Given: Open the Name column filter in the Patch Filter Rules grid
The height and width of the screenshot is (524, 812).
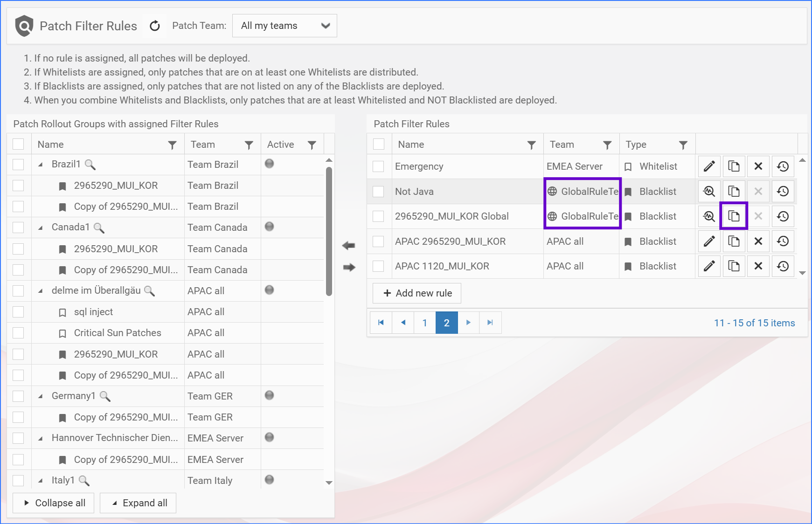Looking at the screenshot, I should 531,145.
